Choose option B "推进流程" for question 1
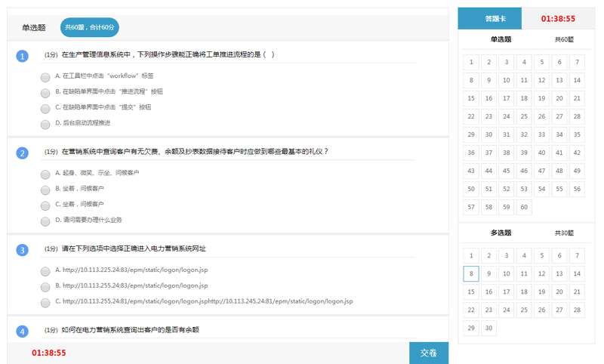 [x=45, y=92]
